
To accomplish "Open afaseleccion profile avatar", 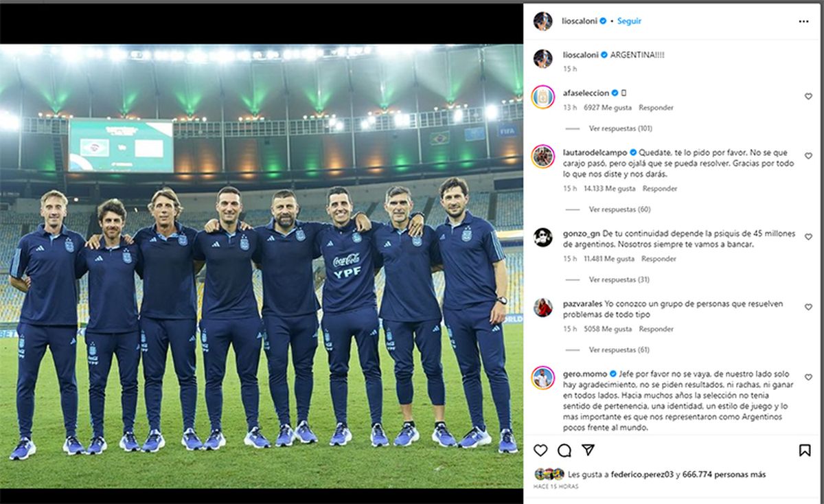I will (x=543, y=97).
